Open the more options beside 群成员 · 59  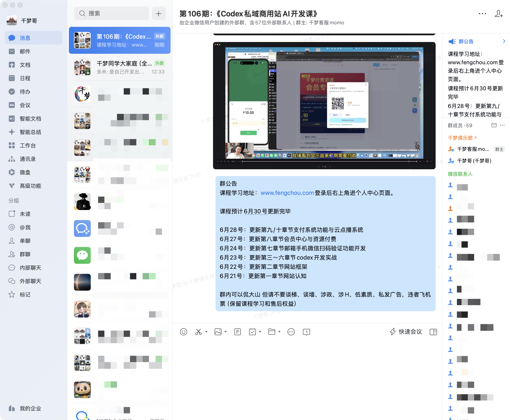point(502,125)
